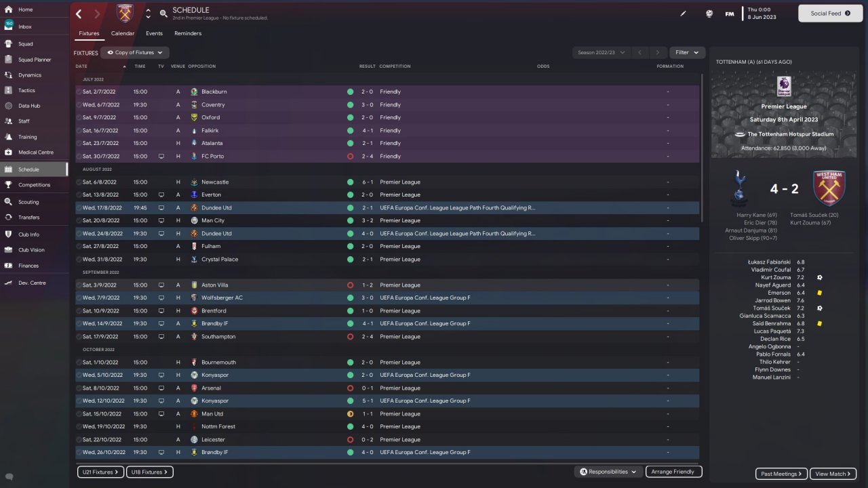868x488 pixels.
Task: Open the U21 Fixtures button
Action: point(100,472)
